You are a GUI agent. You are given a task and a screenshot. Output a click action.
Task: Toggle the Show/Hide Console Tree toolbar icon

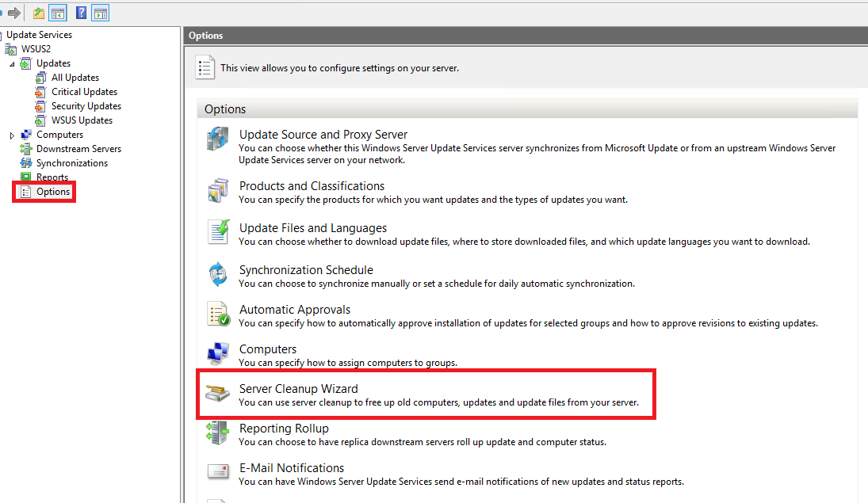click(58, 13)
